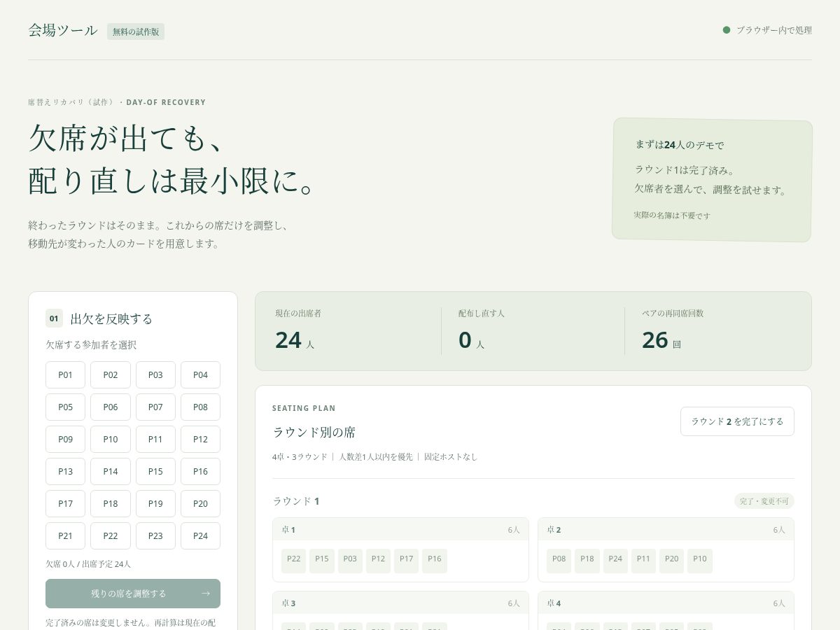
Task: Click P08 seat chip in 卓 2
Action: 559,561
